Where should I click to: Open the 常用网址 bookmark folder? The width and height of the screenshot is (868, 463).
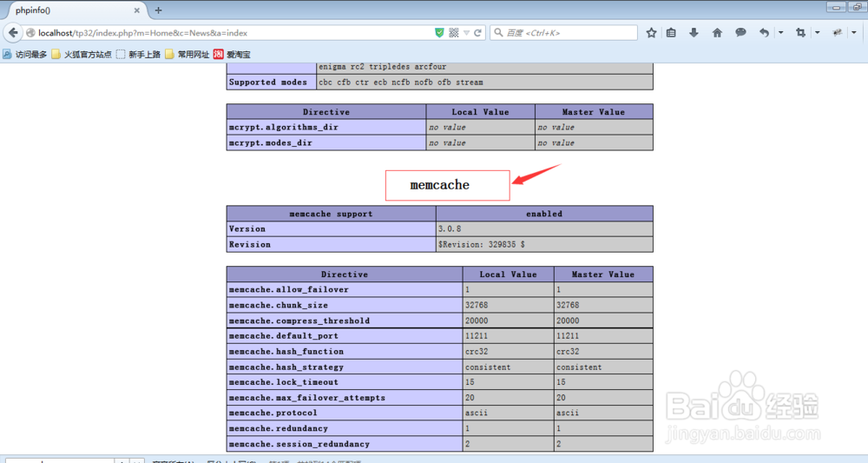point(187,54)
